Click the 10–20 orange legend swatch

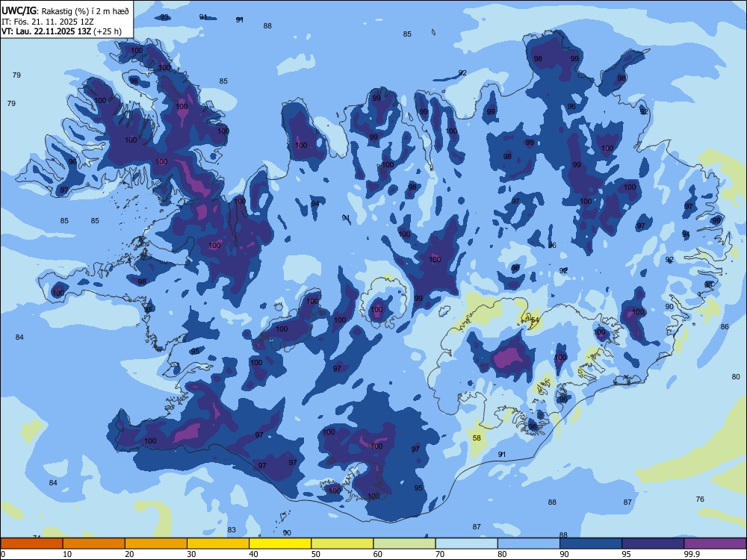[94, 544]
